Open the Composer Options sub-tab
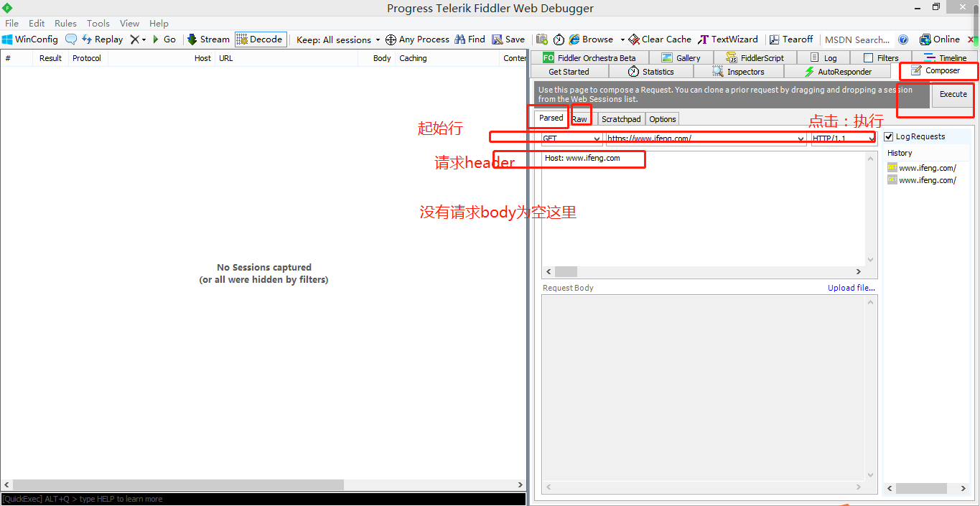The height and width of the screenshot is (506, 980). click(663, 119)
